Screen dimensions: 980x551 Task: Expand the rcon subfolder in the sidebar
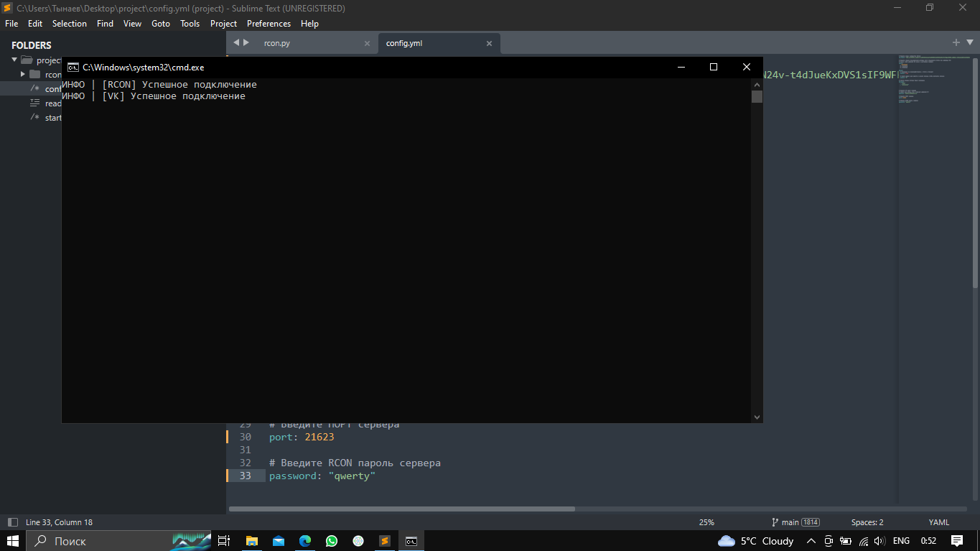[23, 75]
